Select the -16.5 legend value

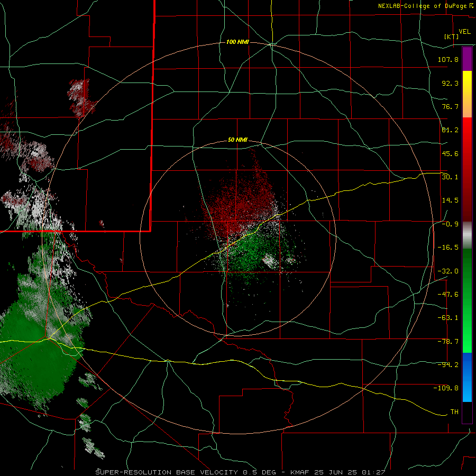coord(448,248)
